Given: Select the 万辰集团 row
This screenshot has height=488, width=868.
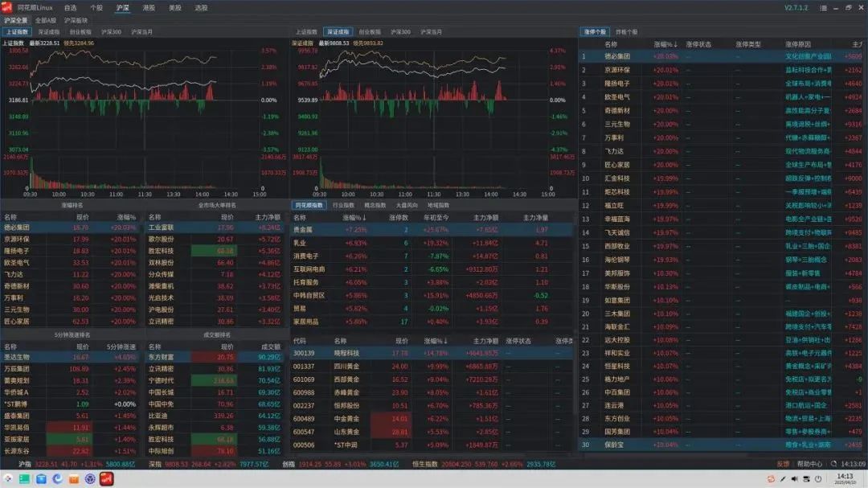Looking at the screenshot, I should click(x=71, y=369).
